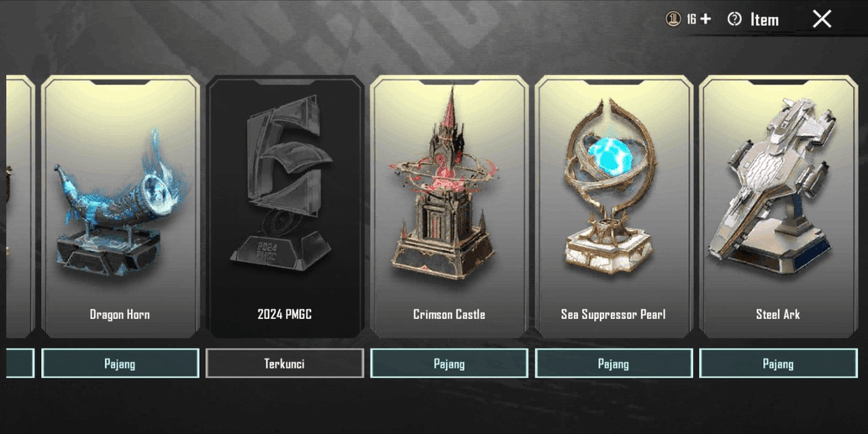Click Pajang under Sea Suppressor Pearl

(613, 363)
